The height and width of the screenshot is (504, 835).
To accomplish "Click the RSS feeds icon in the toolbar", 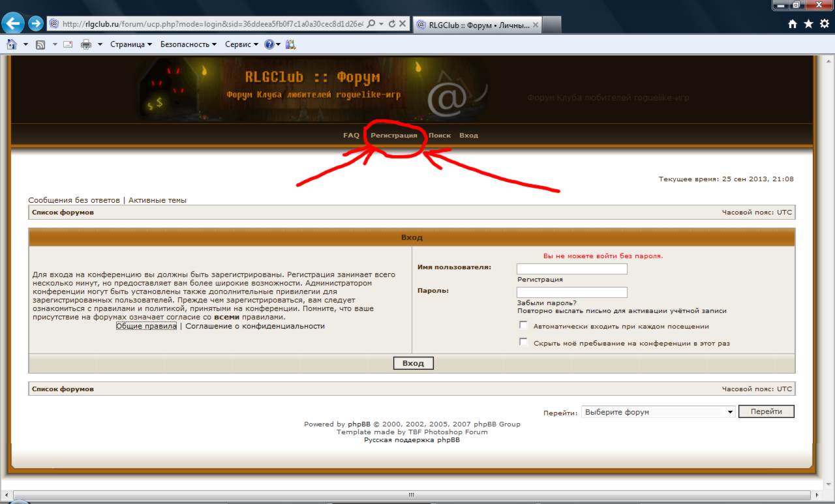I will 40,44.
